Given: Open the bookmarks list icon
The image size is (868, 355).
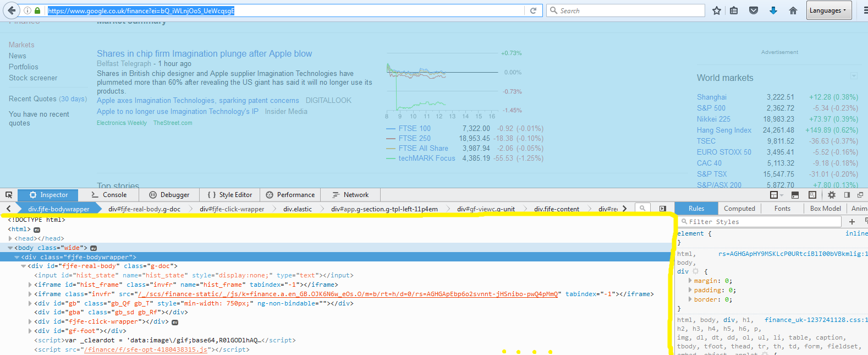Looking at the screenshot, I should pyautogui.click(x=734, y=10).
